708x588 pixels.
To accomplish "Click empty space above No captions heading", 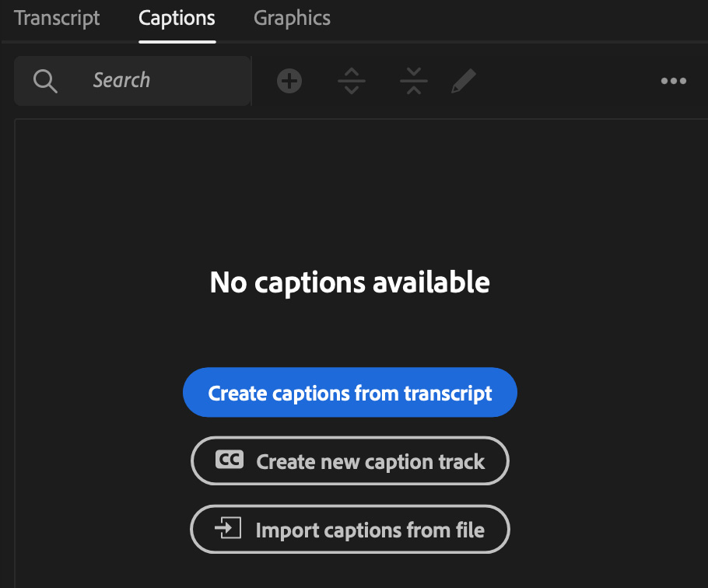I will tap(349, 194).
